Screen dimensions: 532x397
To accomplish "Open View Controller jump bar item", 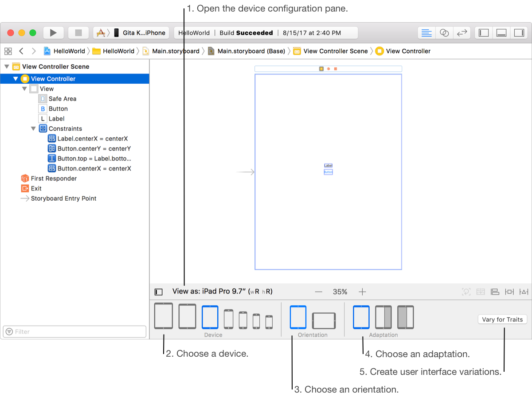I will pyautogui.click(x=403, y=51).
